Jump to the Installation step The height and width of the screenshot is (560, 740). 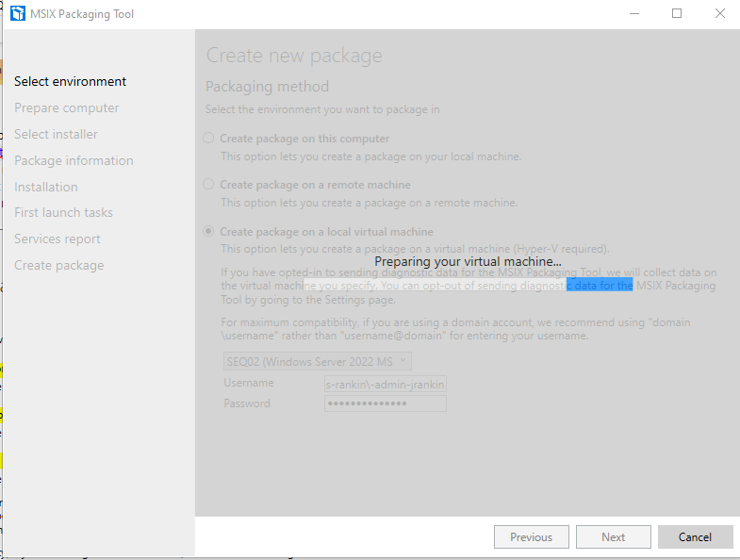click(x=45, y=188)
